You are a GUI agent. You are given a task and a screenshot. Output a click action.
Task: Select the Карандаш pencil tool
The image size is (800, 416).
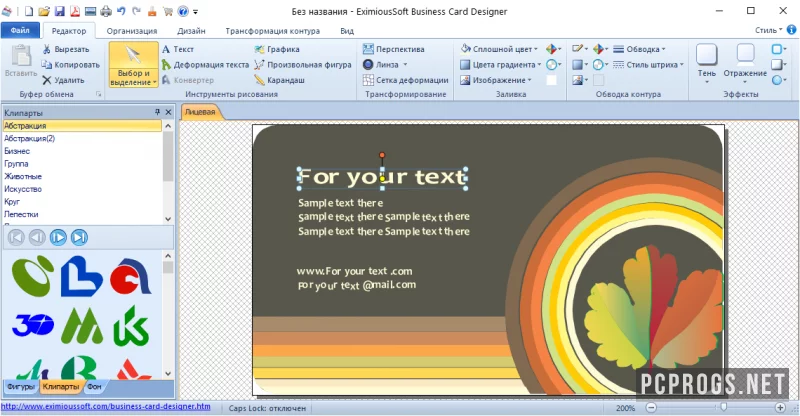(280, 80)
